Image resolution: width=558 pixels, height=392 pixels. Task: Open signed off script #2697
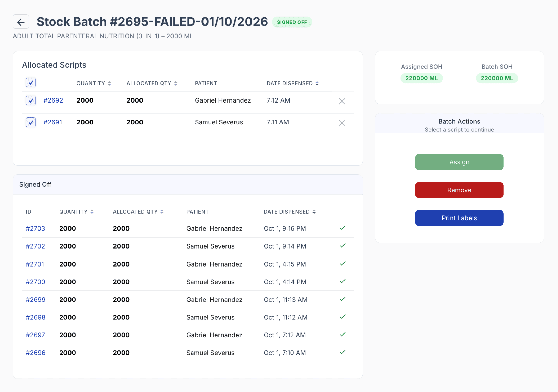coord(36,335)
